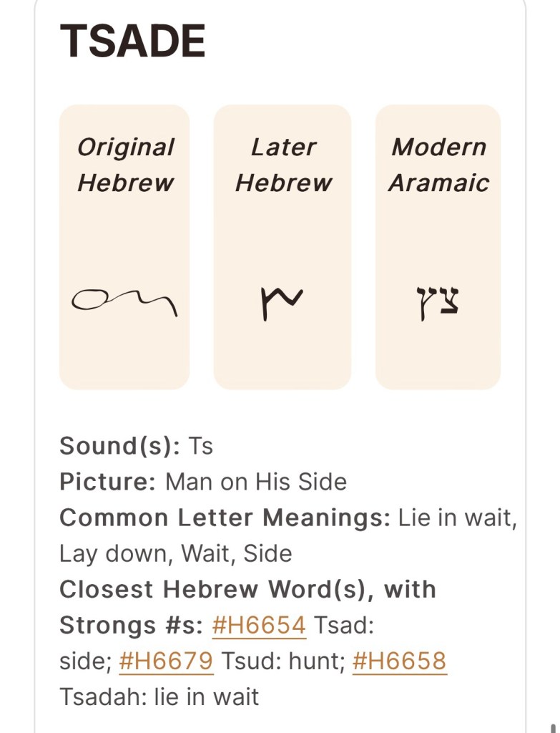The height and width of the screenshot is (733, 560).
Task: Click the "Sound(s):" label
Action: (119, 446)
